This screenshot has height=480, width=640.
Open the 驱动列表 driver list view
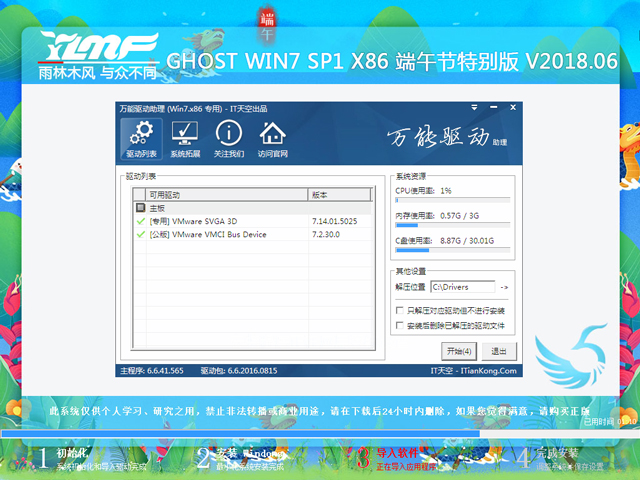[x=141, y=139]
